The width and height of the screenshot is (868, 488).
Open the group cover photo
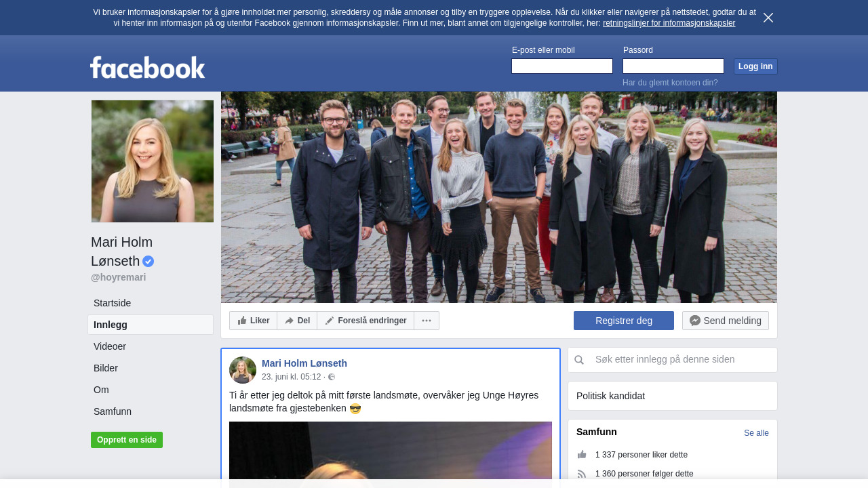(499, 197)
